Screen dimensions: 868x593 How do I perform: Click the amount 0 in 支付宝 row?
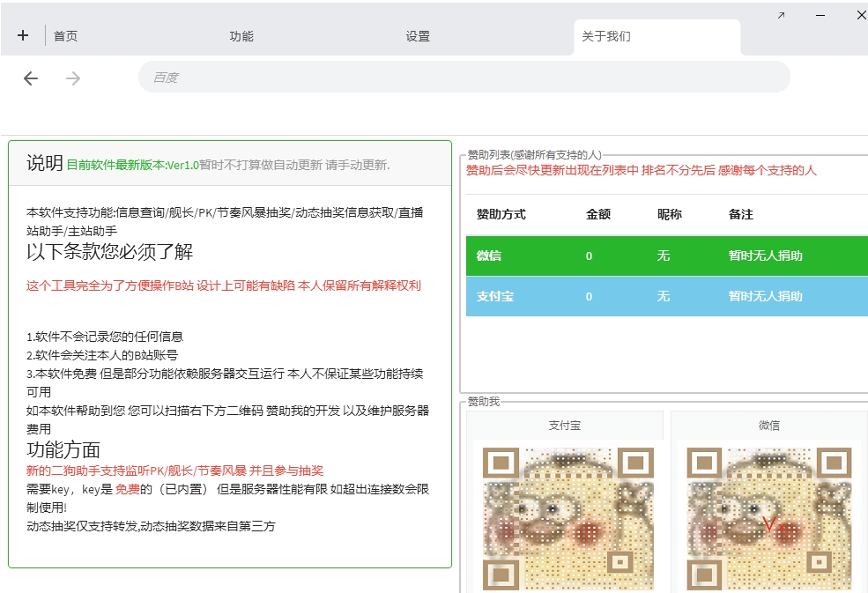click(589, 297)
